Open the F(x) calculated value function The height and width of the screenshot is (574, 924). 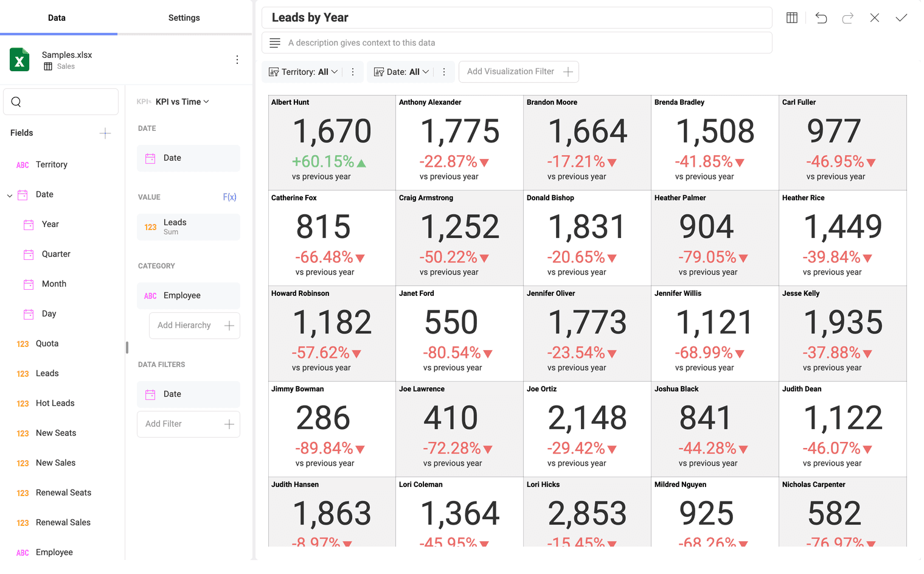(229, 197)
